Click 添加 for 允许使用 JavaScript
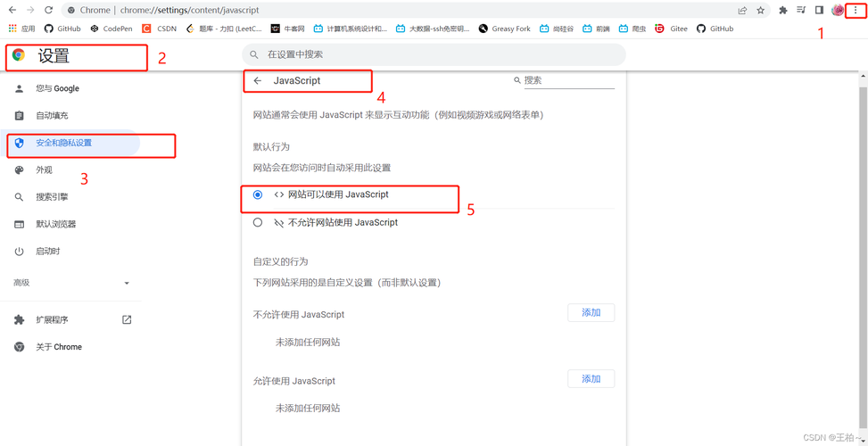 (x=591, y=379)
